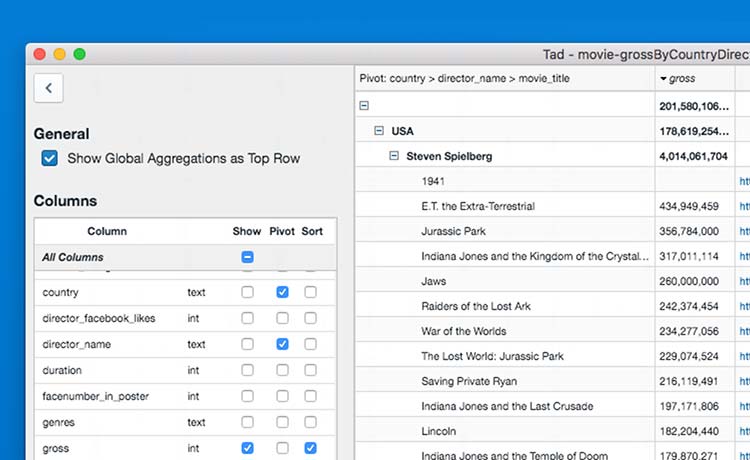Collapse the USA pivot group
This screenshot has height=460, width=750.
click(x=379, y=131)
